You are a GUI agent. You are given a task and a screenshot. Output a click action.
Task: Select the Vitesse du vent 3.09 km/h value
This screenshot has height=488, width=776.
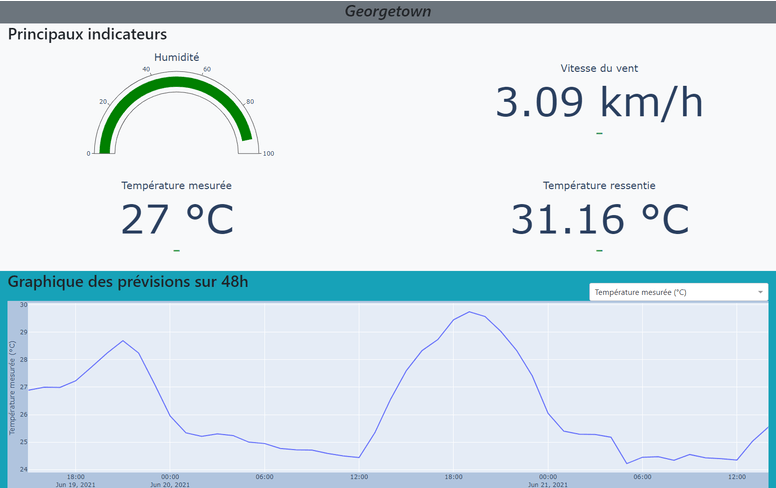click(x=599, y=102)
